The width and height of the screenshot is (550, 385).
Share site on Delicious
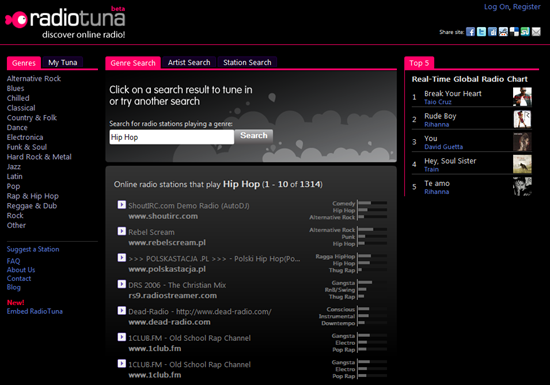point(514,32)
